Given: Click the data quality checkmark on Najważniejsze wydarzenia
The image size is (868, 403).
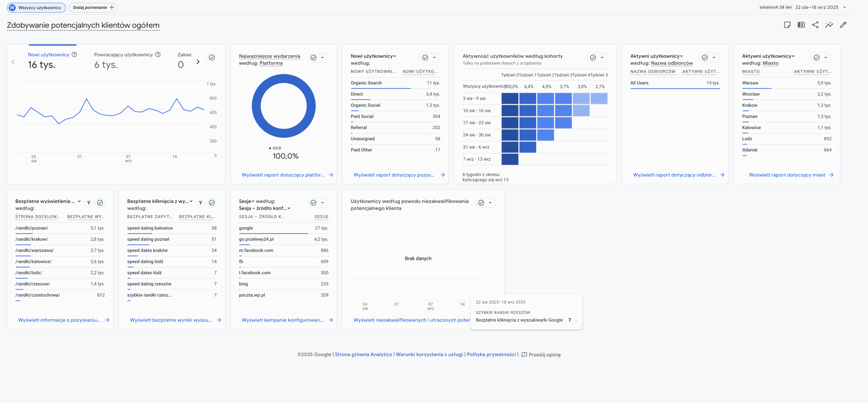Looking at the screenshot, I should (313, 58).
